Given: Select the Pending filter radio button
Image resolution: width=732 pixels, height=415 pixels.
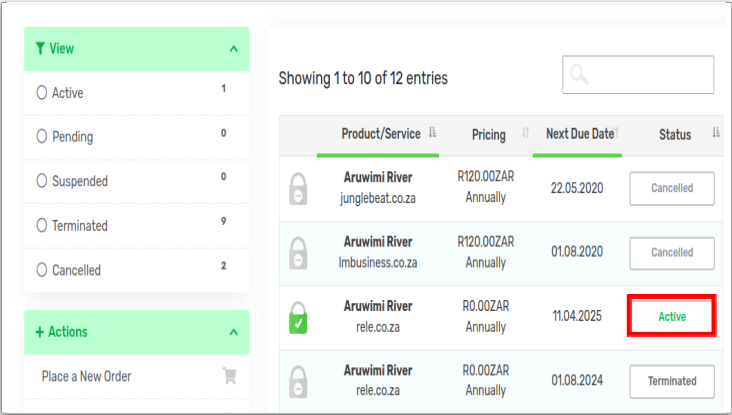Looking at the screenshot, I should pyautogui.click(x=42, y=137).
